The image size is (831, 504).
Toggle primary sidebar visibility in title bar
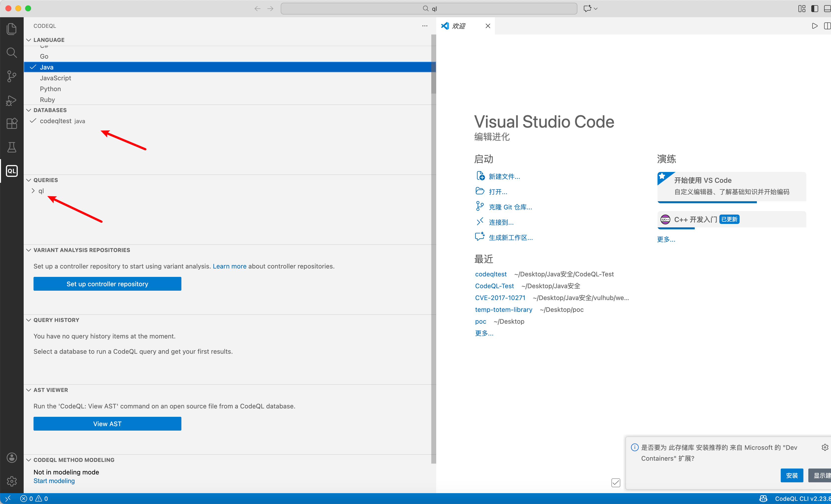click(814, 8)
